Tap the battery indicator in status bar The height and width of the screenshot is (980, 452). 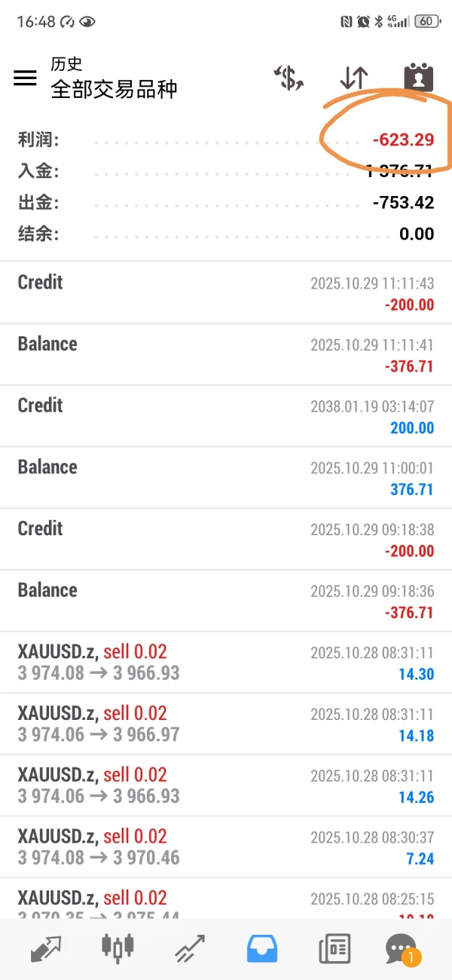[x=426, y=21]
